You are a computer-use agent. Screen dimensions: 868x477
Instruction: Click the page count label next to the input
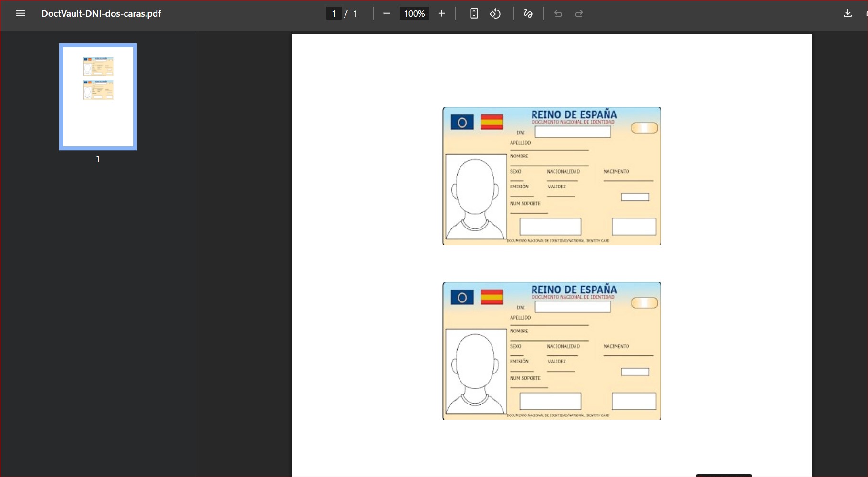(x=355, y=13)
